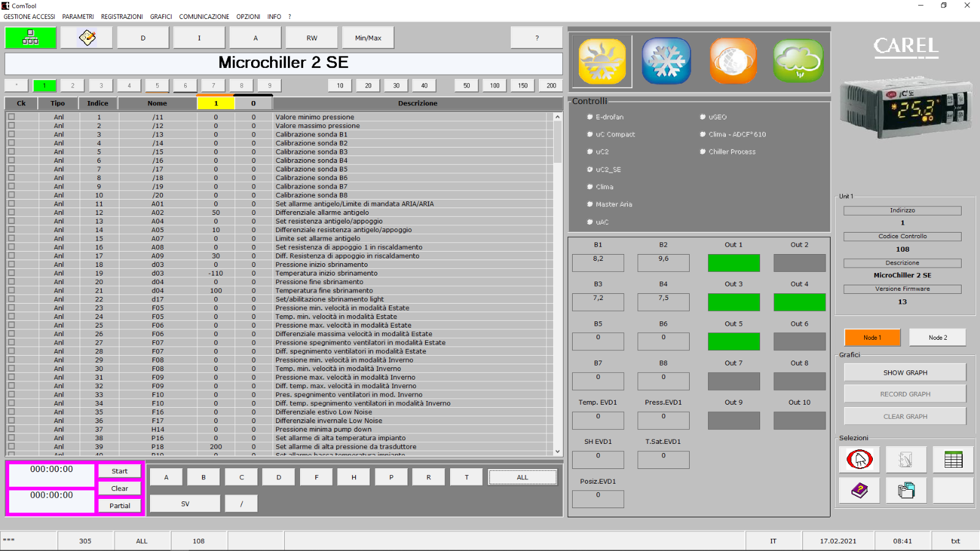
Task: Click the pencil edit icon button
Action: tap(87, 38)
